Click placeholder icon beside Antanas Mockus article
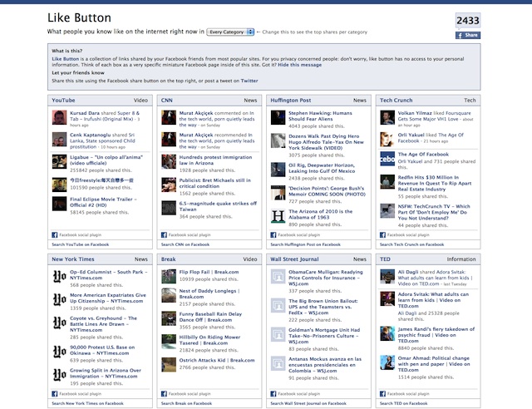This screenshot has width=532, height=409. click(x=278, y=363)
